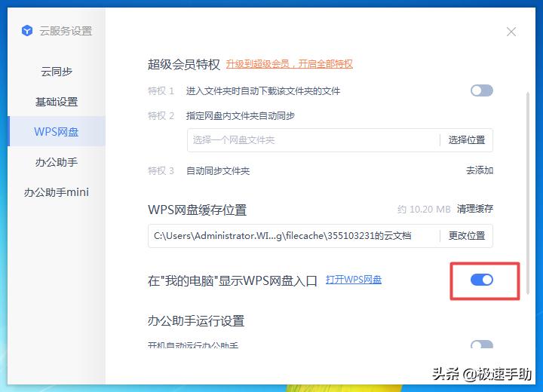Click the blue cloud service cube icon

pyautogui.click(x=27, y=30)
